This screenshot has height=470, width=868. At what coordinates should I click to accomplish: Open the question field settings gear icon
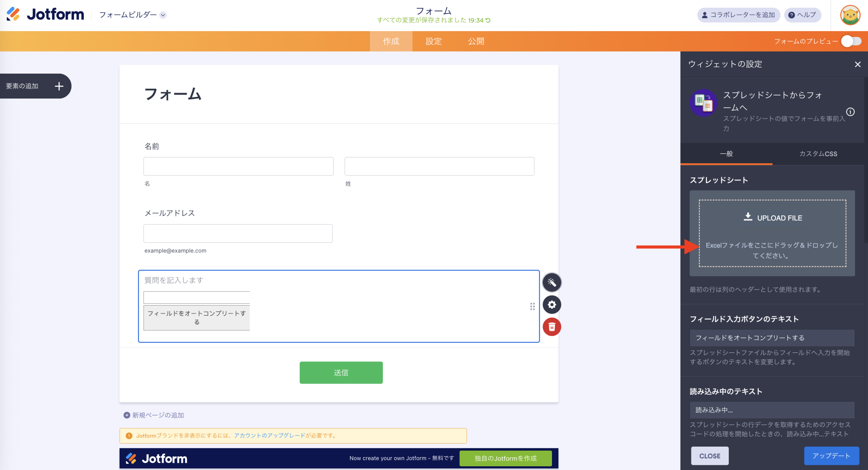[x=552, y=305]
